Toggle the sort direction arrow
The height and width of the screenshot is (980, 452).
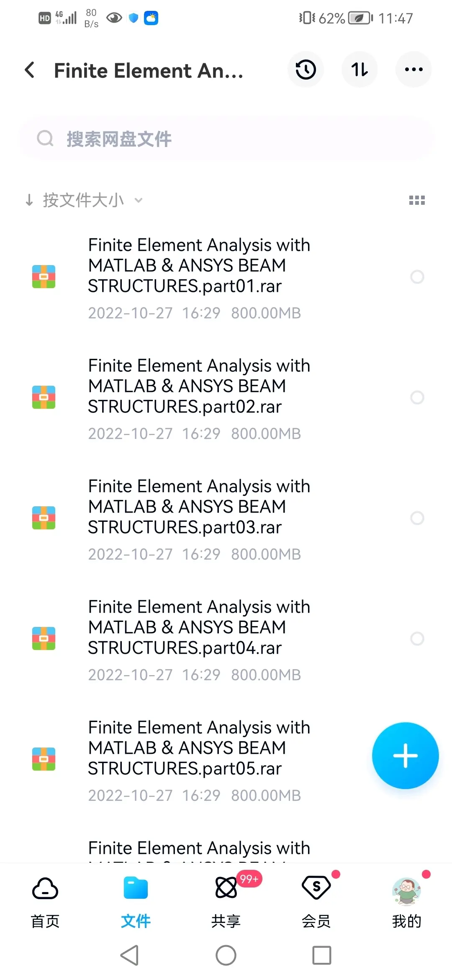29,200
